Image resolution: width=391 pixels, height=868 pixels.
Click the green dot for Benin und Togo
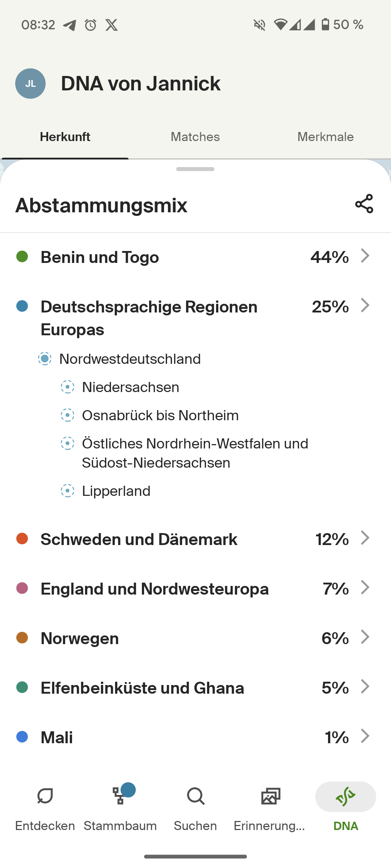[22, 257]
